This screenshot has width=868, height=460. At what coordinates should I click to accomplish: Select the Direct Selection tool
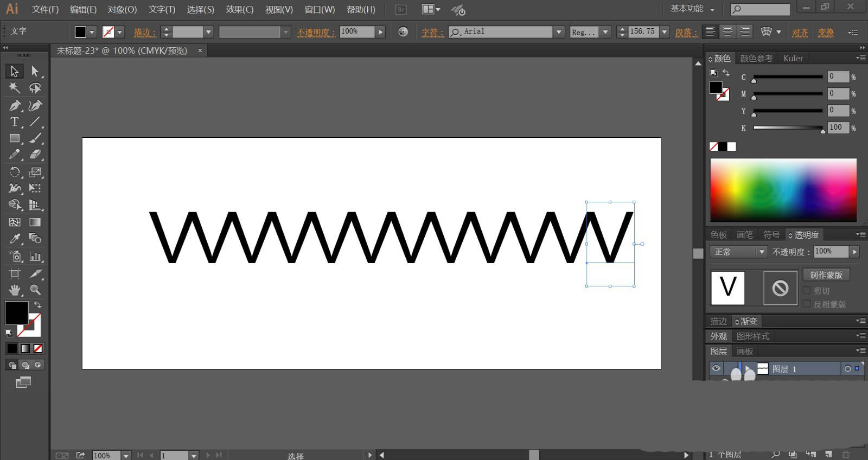click(x=35, y=71)
